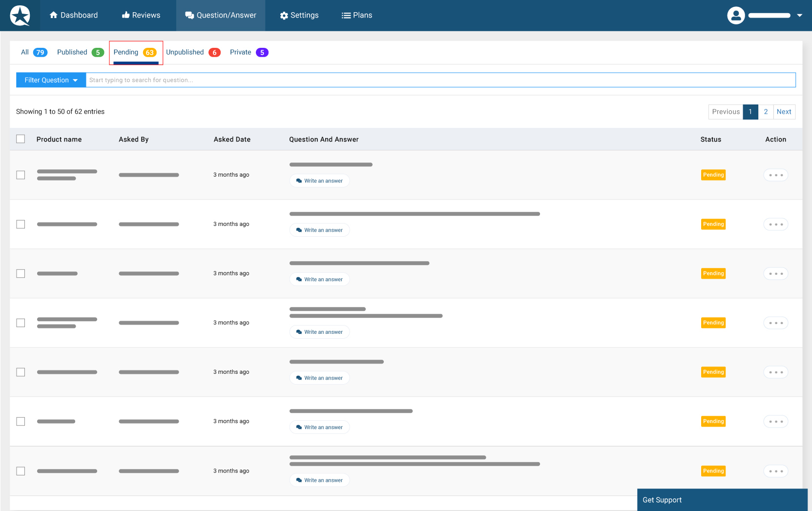This screenshot has height=511, width=812.
Task: Check the fifth row's checkbox
Action: [21, 372]
